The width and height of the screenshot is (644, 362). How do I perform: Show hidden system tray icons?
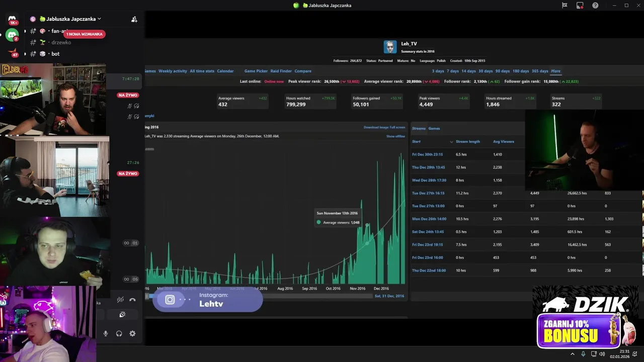[572, 354]
